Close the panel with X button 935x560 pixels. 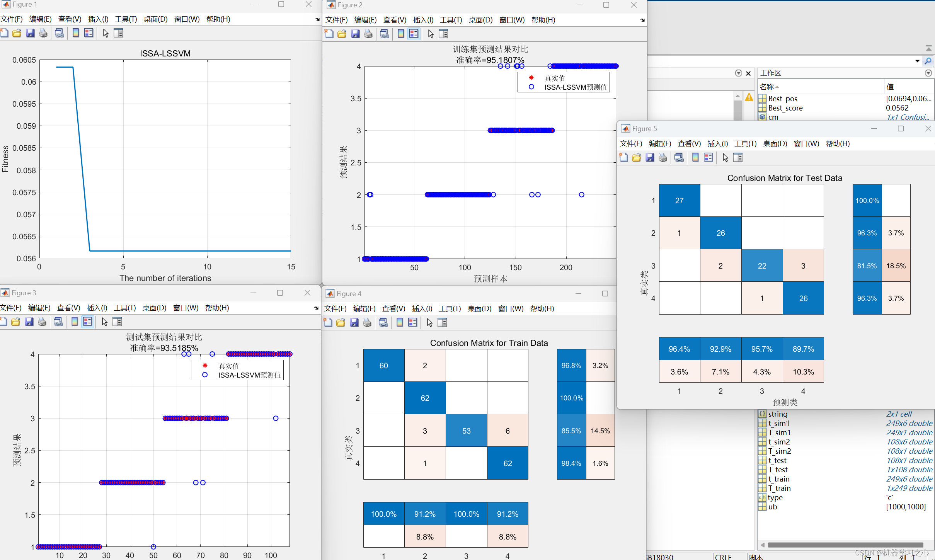point(748,73)
